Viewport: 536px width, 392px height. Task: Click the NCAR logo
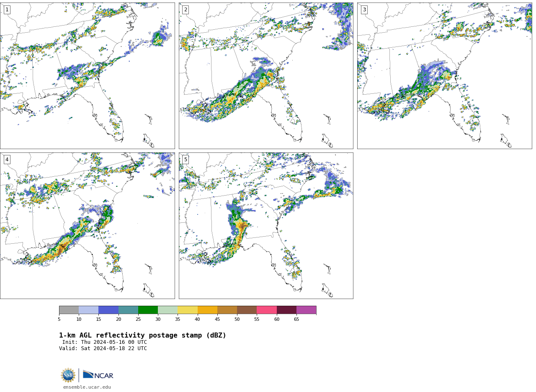point(98,375)
